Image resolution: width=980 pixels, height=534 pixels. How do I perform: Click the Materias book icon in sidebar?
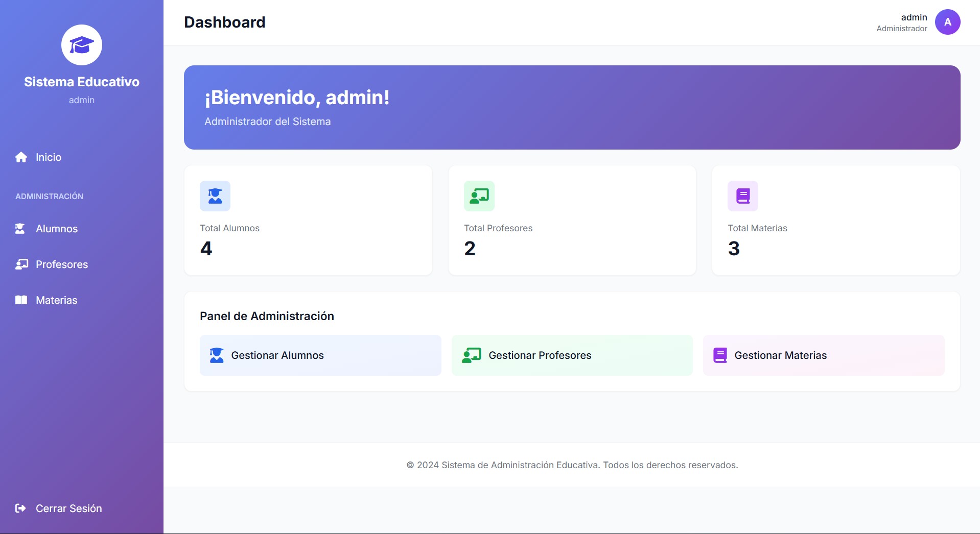point(20,300)
